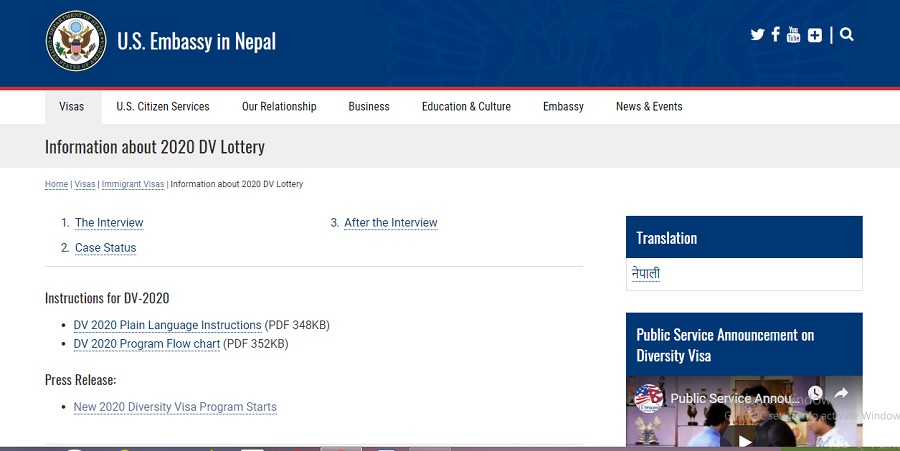
Task: Go to Visas breadcrumb link
Action: (85, 184)
